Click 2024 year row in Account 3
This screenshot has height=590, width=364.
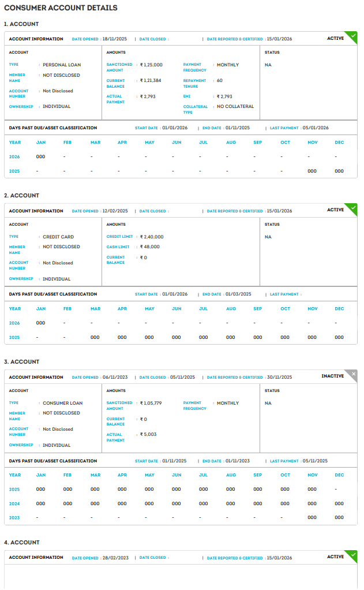(x=181, y=503)
